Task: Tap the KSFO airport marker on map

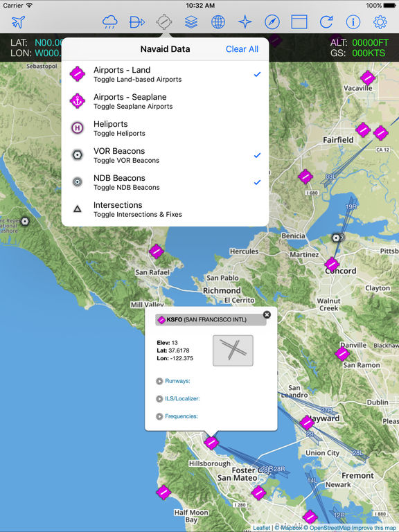Action: click(x=211, y=443)
